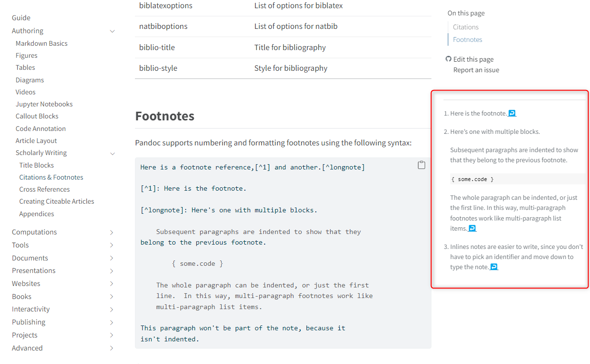Image resolution: width=590 pixels, height=364 pixels.
Task: Click the back-reference arrow in footnote 3
Action: coord(493,266)
